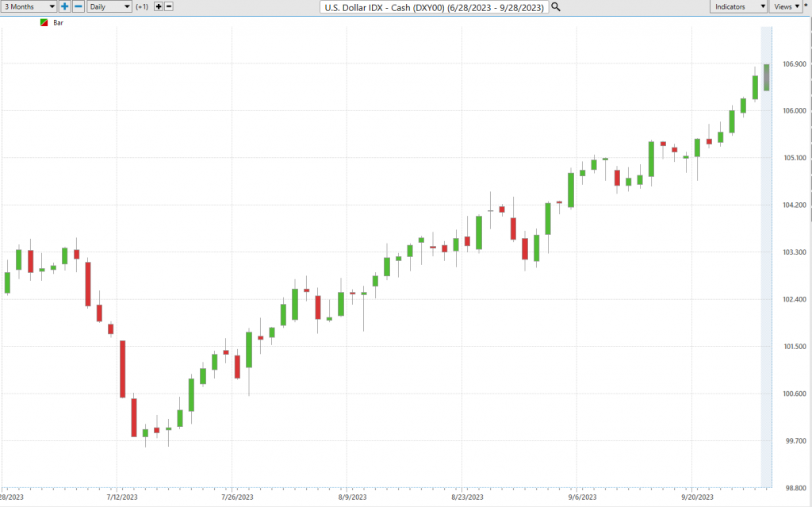Click the 103.300 price axis label
812x507 pixels.
point(795,252)
